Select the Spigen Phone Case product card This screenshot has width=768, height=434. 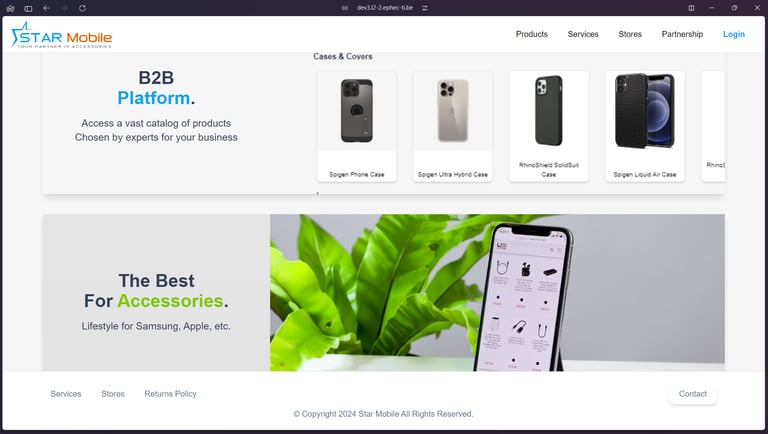[x=357, y=126]
